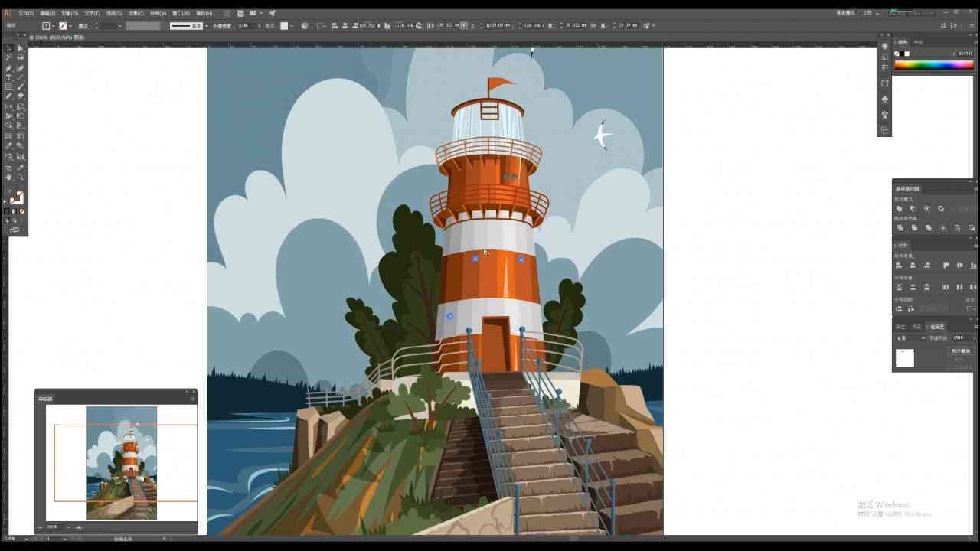The image size is (980, 551).
Task: Open the brush definition dropdown
Action: point(206,26)
